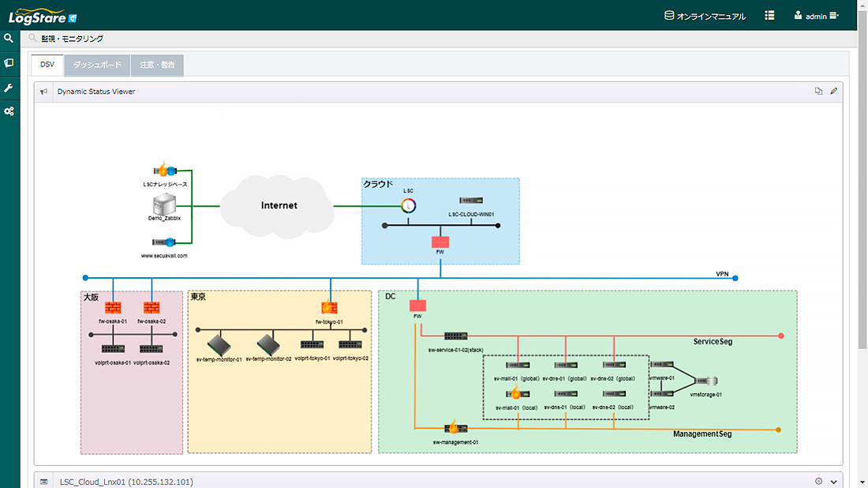This screenshot has width=868, height=488.
Task: Click the 東京 area label
Action: [197, 297]
